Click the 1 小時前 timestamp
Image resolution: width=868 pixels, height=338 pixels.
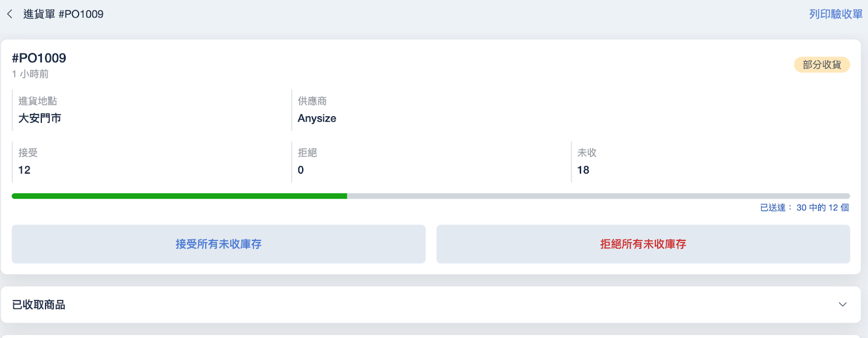[30, 74]
